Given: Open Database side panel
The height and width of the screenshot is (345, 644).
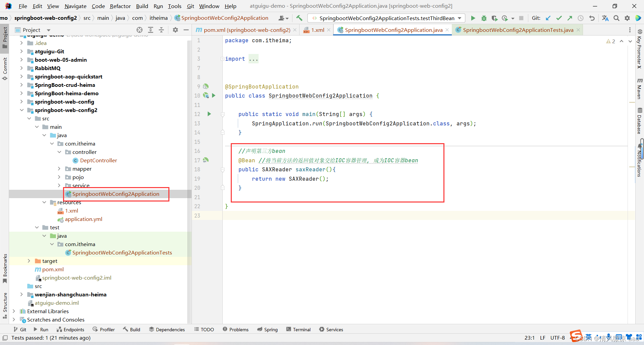Looking at the screenshot, I should [640, 121].
